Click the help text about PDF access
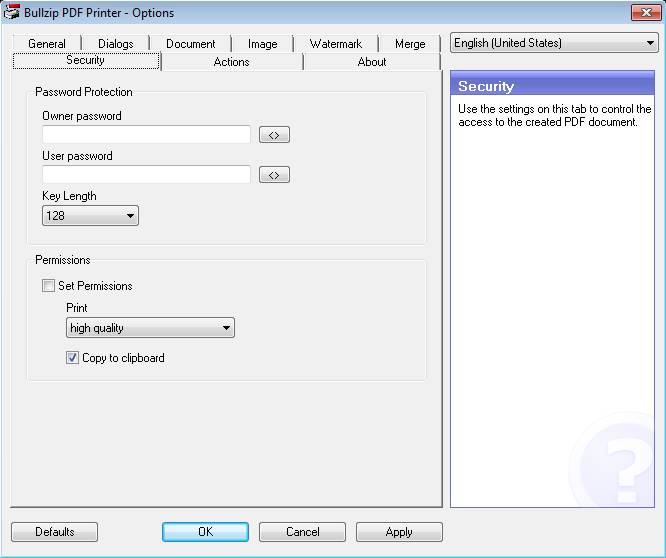Image resolution: width=666 pixels, height=558 pixels. click(x=554, y=116)
